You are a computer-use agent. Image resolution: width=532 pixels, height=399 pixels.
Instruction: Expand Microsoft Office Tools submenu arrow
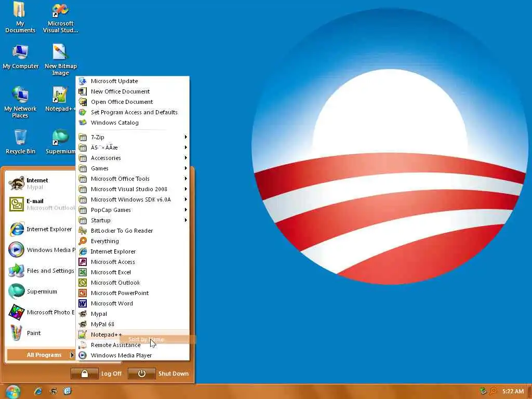click(185, 179)
